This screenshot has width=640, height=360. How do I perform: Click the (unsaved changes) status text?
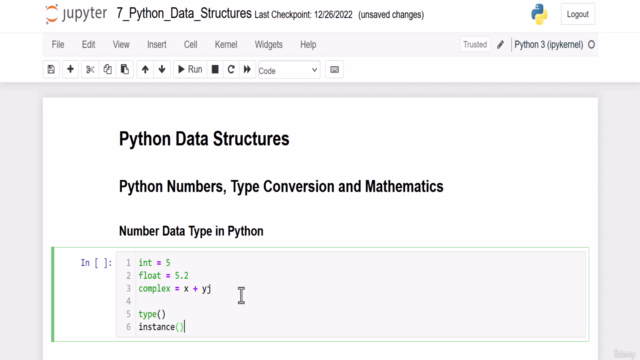pyautogui.click(x=391, y=15)
